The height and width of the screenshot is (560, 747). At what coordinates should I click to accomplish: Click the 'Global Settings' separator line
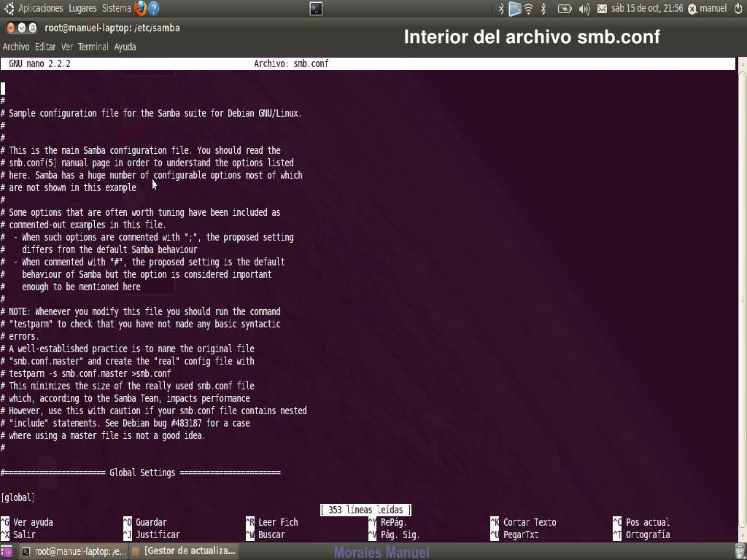click(141, 472)
